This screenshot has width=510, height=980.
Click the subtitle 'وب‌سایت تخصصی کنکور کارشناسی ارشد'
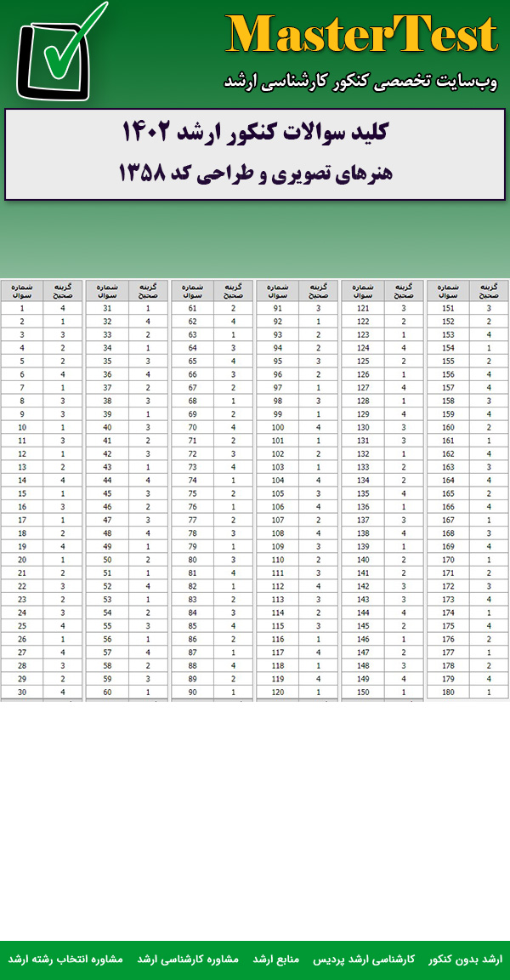pos(360,82)
